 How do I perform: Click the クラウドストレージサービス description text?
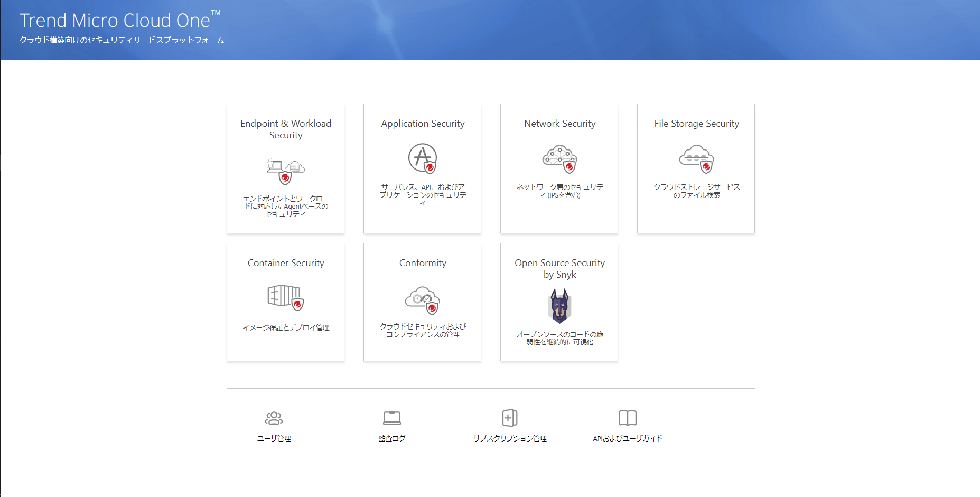(696, 191)
